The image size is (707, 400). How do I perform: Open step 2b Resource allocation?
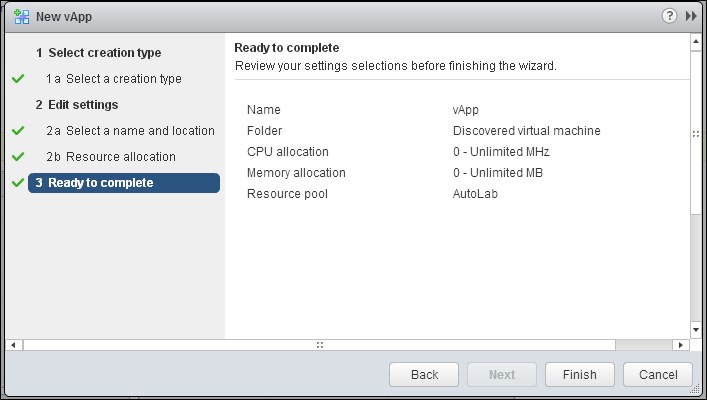click(x=111, y=156)
